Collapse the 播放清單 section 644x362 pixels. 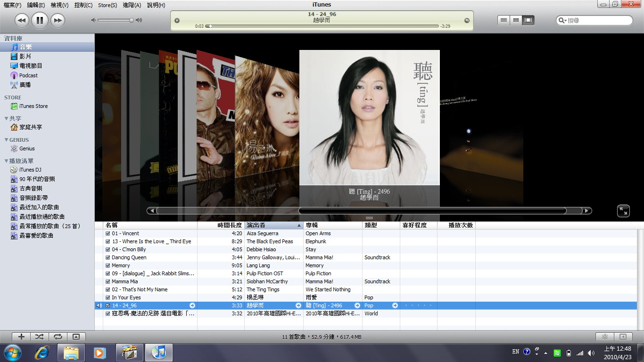[6, 161]
